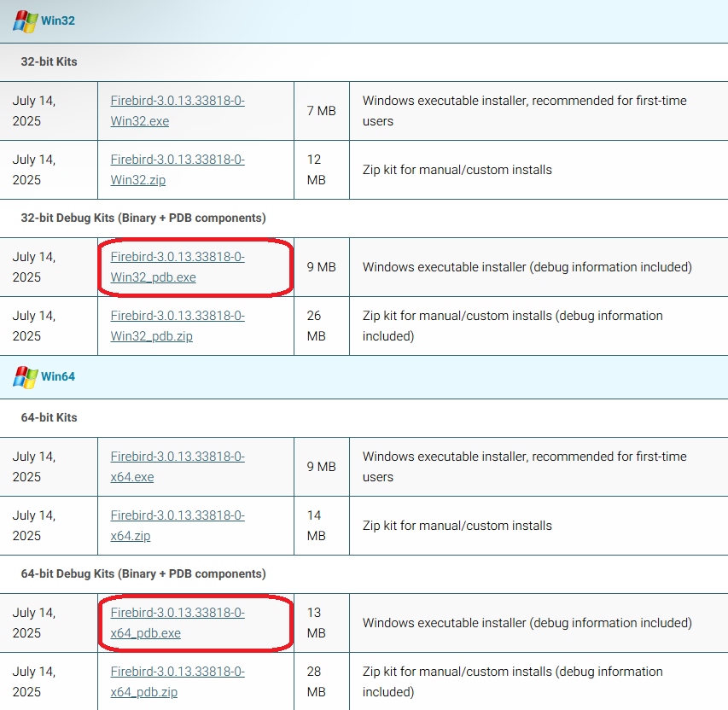Click the Win64 section heading text

click(x=58, y=376)
